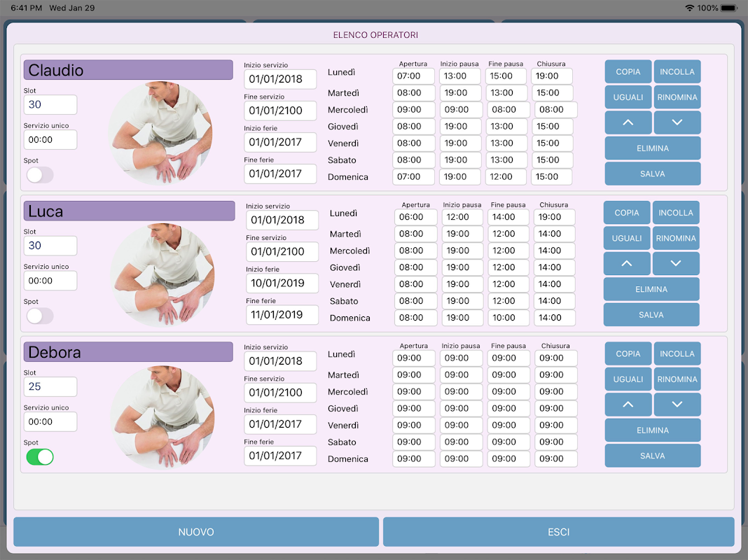
Task: Select RINOMINA for Debora
Action: click(677, 379)
